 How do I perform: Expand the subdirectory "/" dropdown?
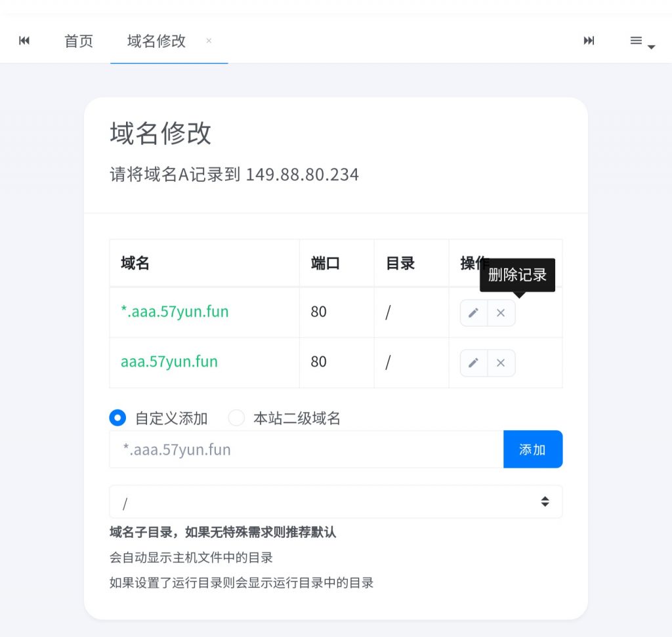point(335,502)
